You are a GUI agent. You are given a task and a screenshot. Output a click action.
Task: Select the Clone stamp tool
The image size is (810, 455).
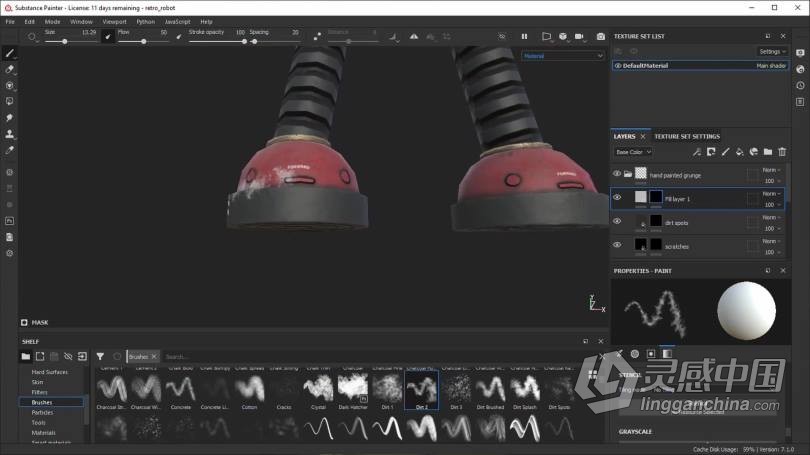point(9,134)
